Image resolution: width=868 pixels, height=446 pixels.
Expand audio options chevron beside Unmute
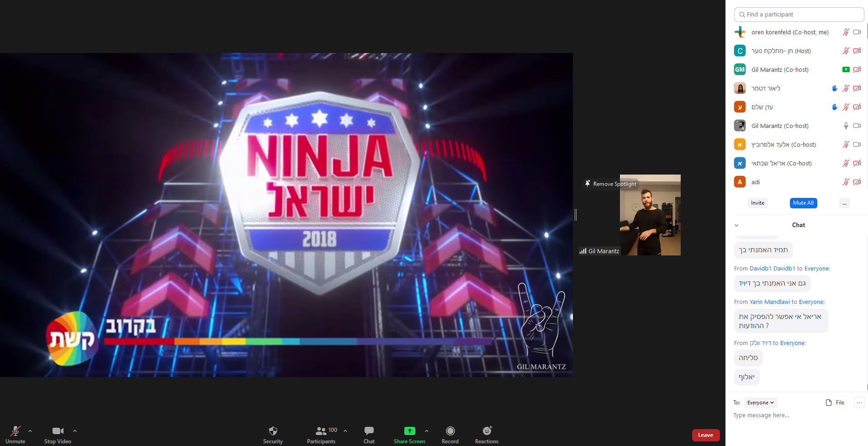[30, 431]
